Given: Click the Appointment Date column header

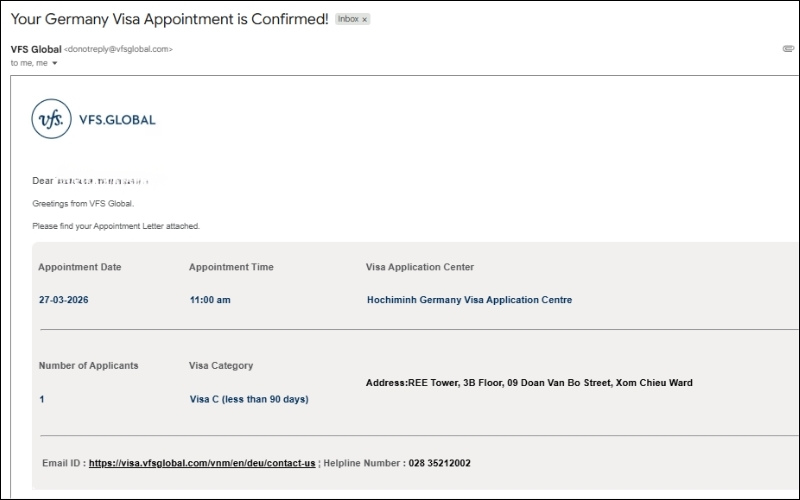Looking at the screenshot, I should (79, 267).
